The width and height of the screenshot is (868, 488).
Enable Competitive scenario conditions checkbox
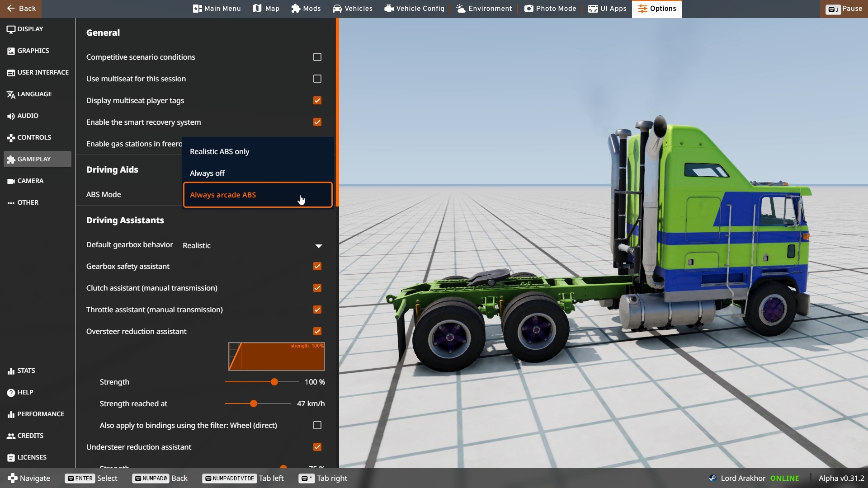(317, 57)
